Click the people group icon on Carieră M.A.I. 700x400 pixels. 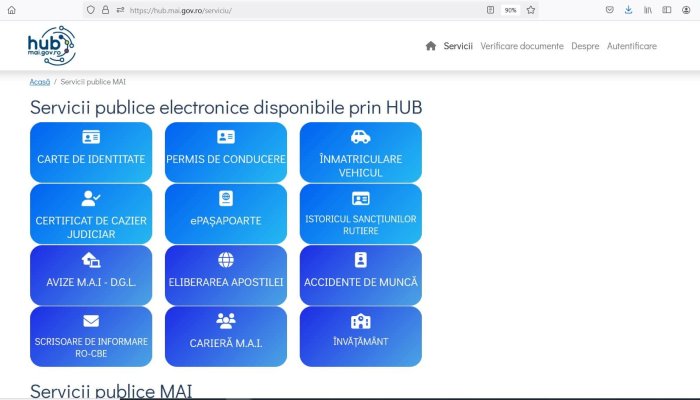coord(226,321)
